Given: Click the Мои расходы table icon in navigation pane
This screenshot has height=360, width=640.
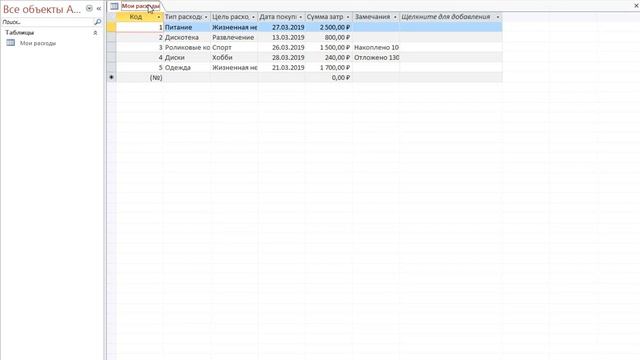Looking at the screenshot, I should [11, 43].
